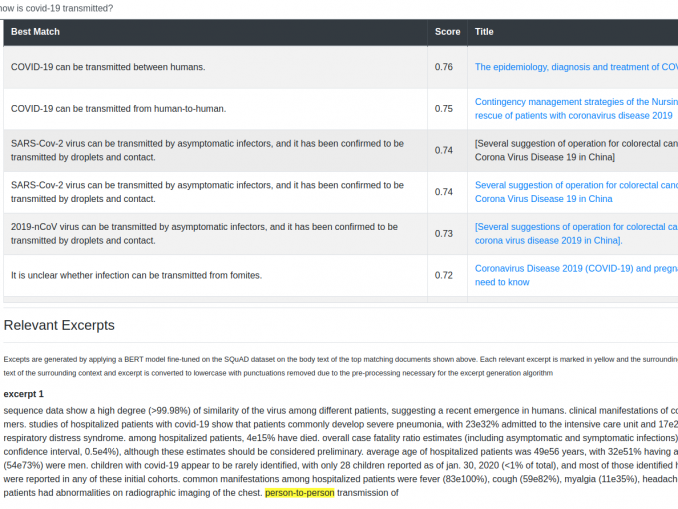This screenshot has width=678, height=509.
Task: Click the 0.73 score cell
Action: tap(444, 233)
